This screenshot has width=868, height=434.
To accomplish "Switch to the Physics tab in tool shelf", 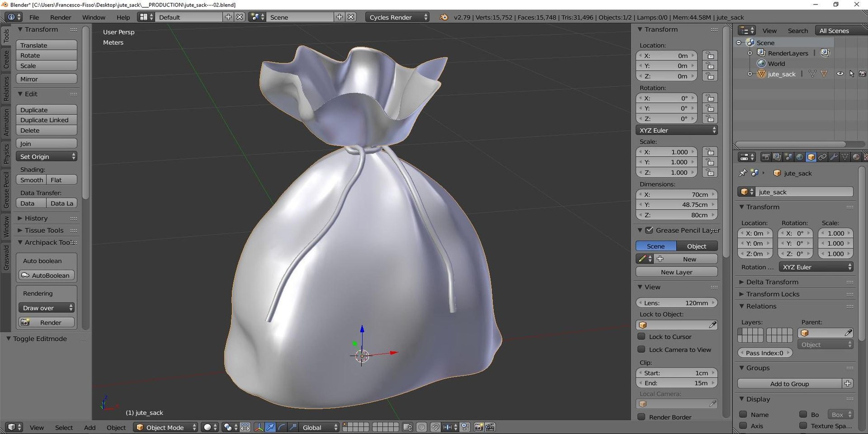I will 6,154.
